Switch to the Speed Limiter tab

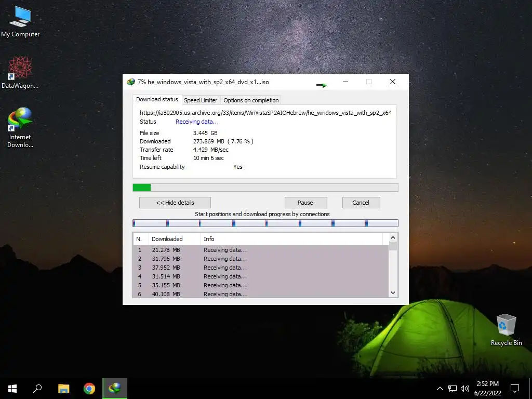(x=201, y=100)
